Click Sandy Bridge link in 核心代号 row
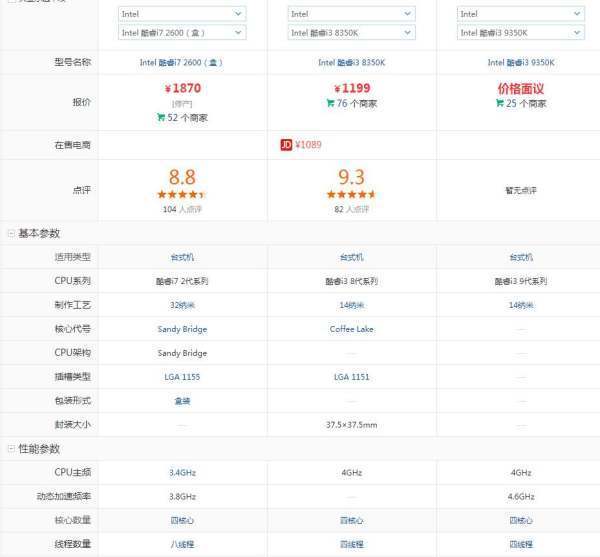 tap(182, 329)
